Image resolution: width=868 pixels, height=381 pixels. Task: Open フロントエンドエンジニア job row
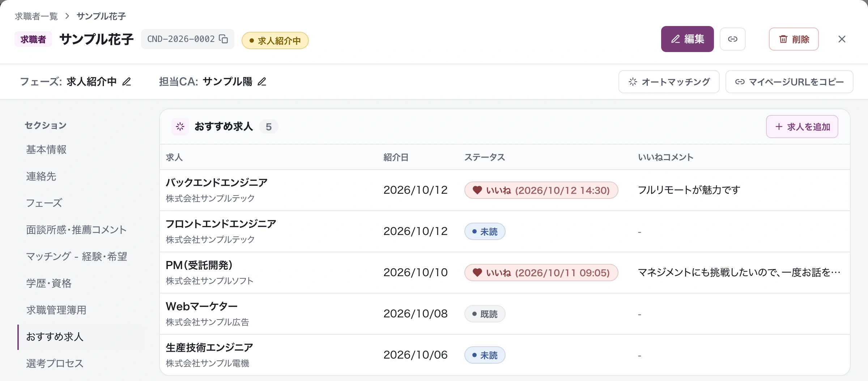tap(505, 231)
